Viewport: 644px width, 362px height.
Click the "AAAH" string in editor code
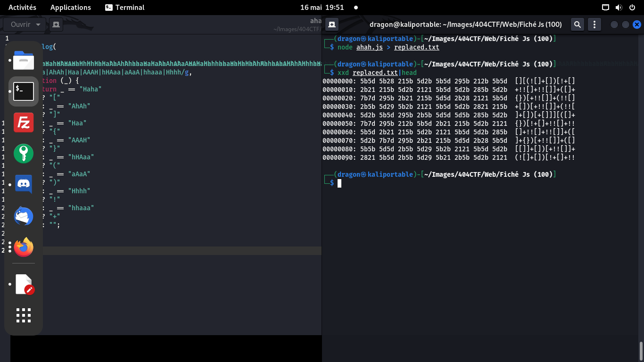tap(79, 140)
